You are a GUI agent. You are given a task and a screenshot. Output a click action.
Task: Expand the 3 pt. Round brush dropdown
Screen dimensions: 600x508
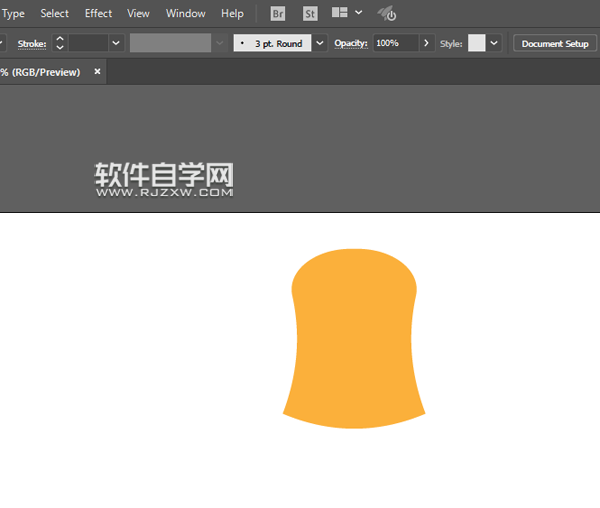pos(320,44)
